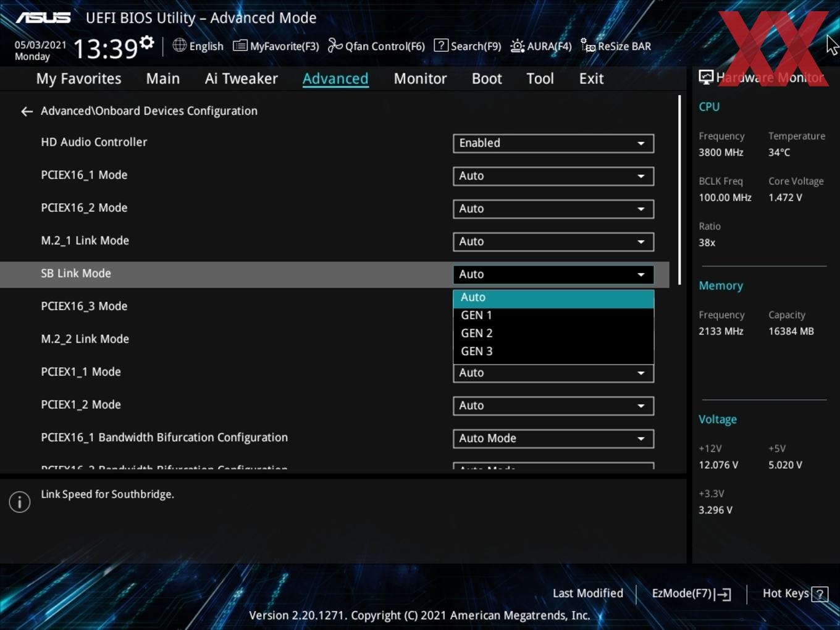
Task: Open PCIEX16_1 Bandwidth Bifurcation Configuration dropdown
Action: click(x=553, y=439)
